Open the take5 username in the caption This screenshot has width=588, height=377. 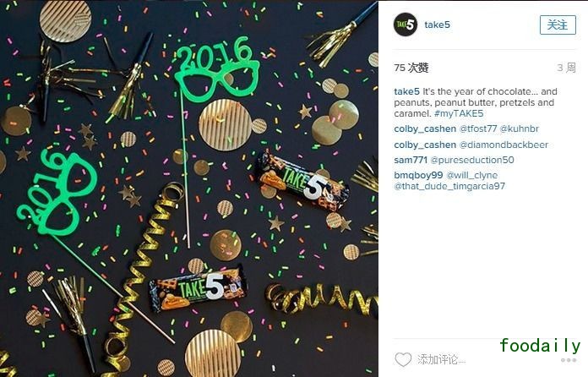pos(406,91)
